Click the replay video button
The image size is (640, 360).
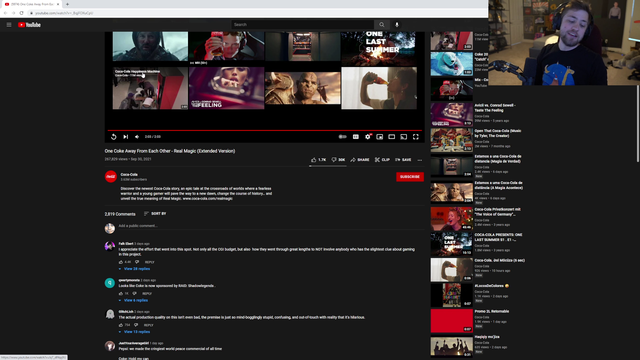tap(114, 137)
